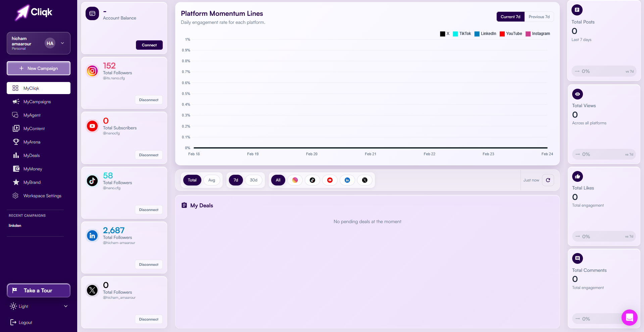
Task: Click the MyCampaigns megaphone icon
Action: 16,101
